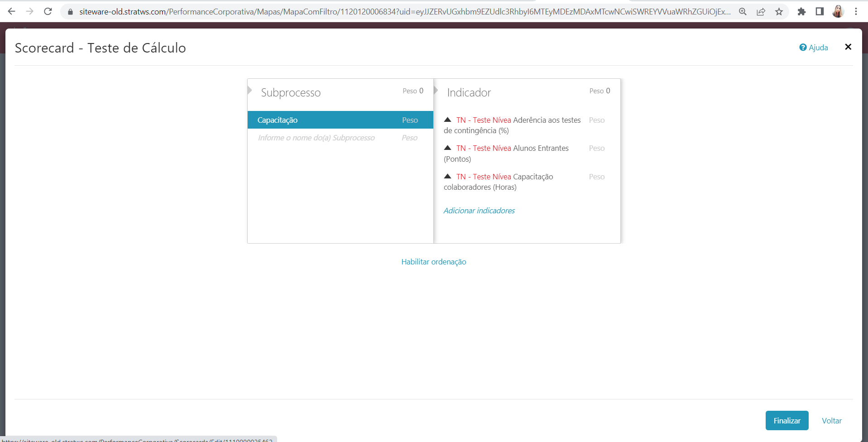Set Peso for Capacitação colaboradores indicator
The height and width of the screenshot is (442, 868).
click(x=597, y=177)
